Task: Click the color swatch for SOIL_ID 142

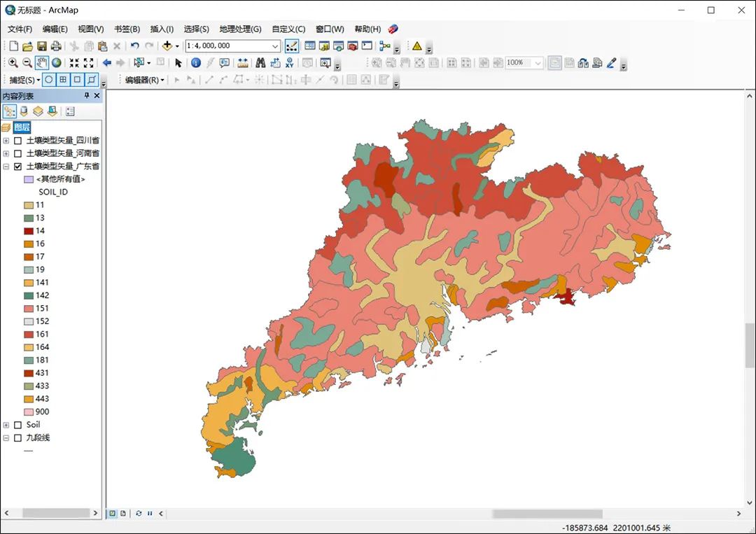Action: pyautogui.click(x=29, y=296)
